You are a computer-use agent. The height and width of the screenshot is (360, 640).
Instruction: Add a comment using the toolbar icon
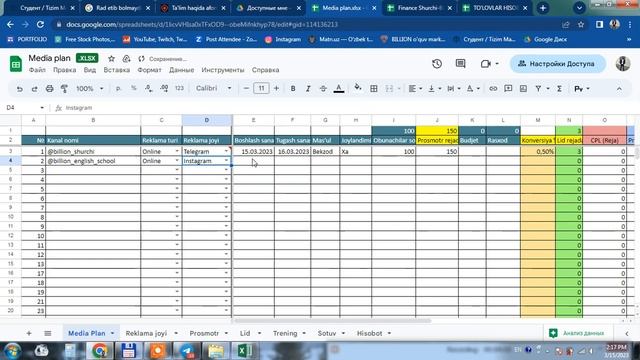tap(508, 89)
